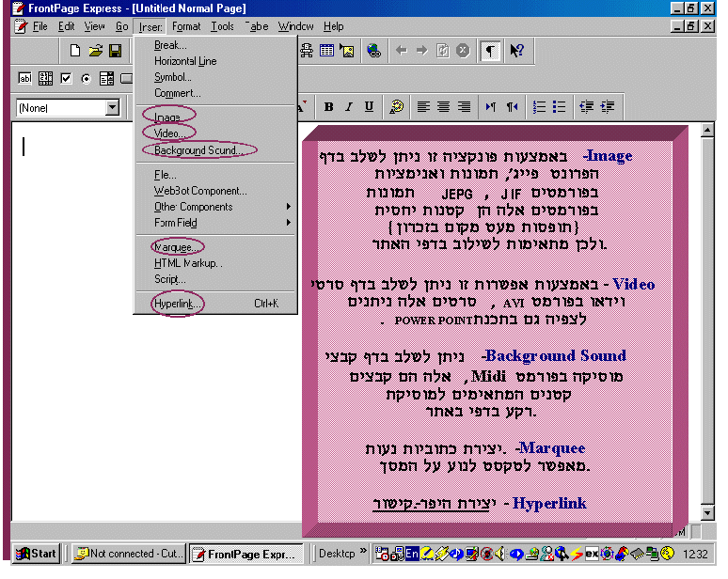This screenshot has width=728, height=579.
Task: Click the Decrease Indent icon
Action: tap(586, 107)
